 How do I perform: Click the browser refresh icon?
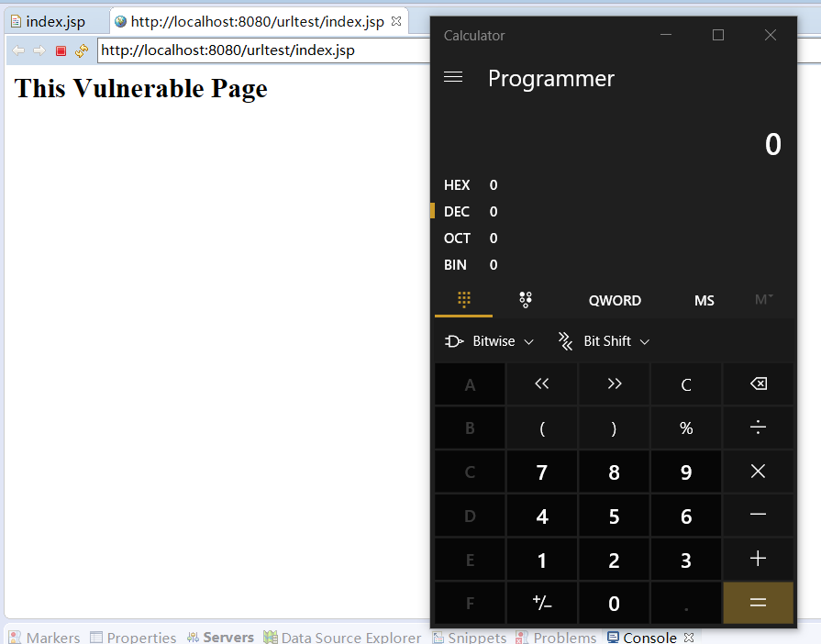click(x=82, y=50)
